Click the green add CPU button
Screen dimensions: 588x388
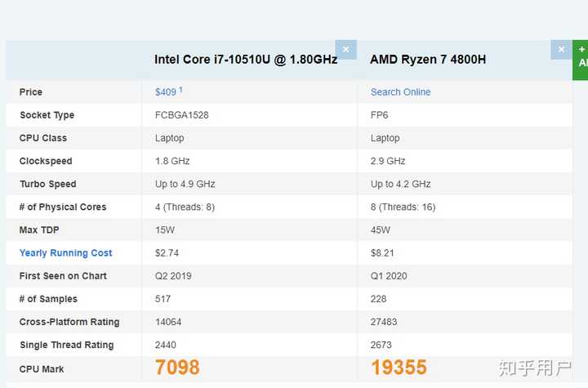coord(581,60)
